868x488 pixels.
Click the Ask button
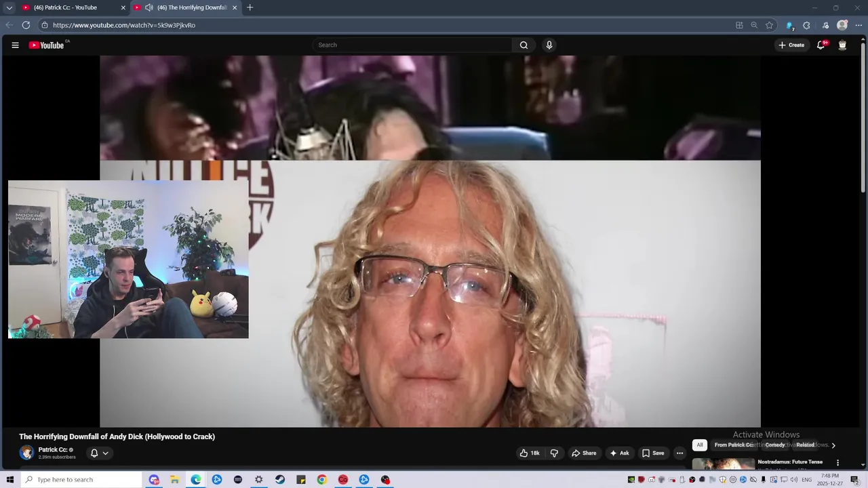(x=619, y=453)
